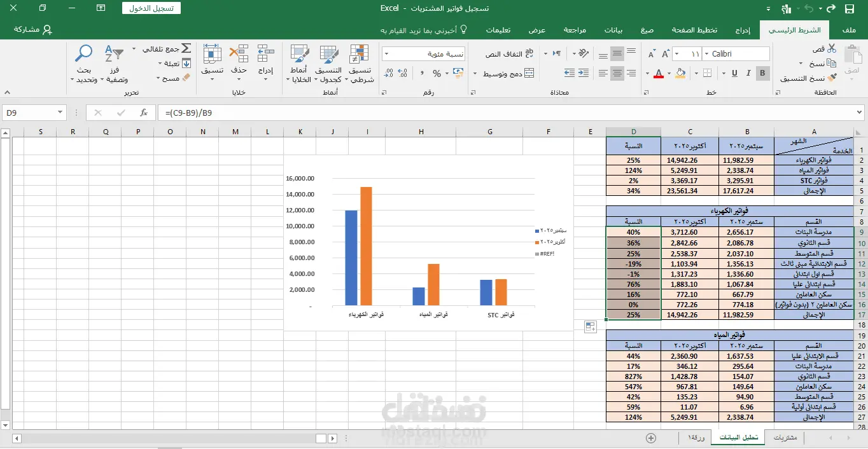
Task: Apply the red font color button
Action: (659, 73)
